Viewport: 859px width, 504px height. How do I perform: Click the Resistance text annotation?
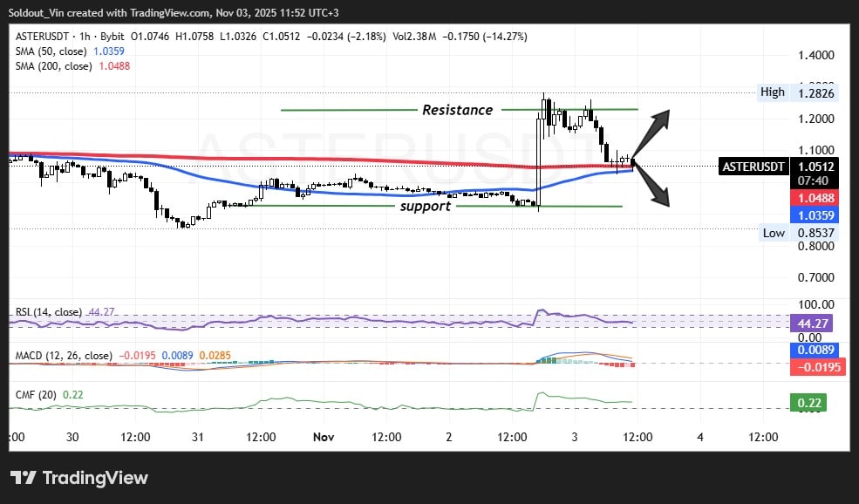pos(457,110)
